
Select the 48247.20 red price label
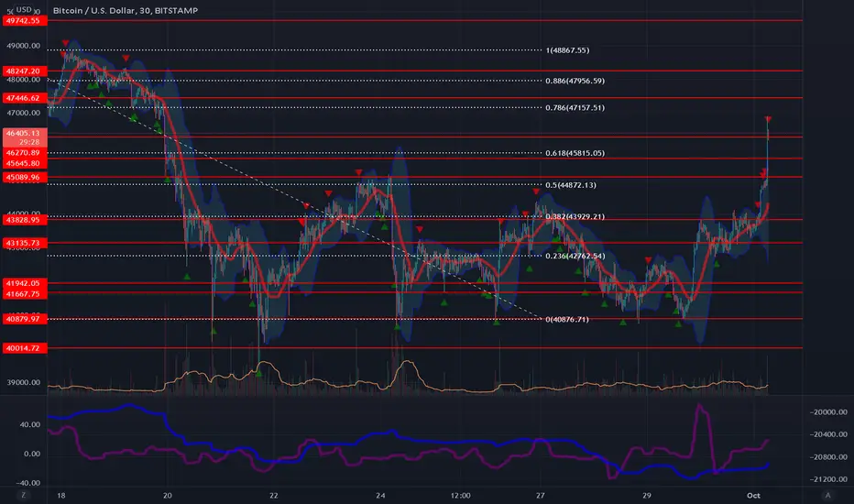click(x=25, y=71)
